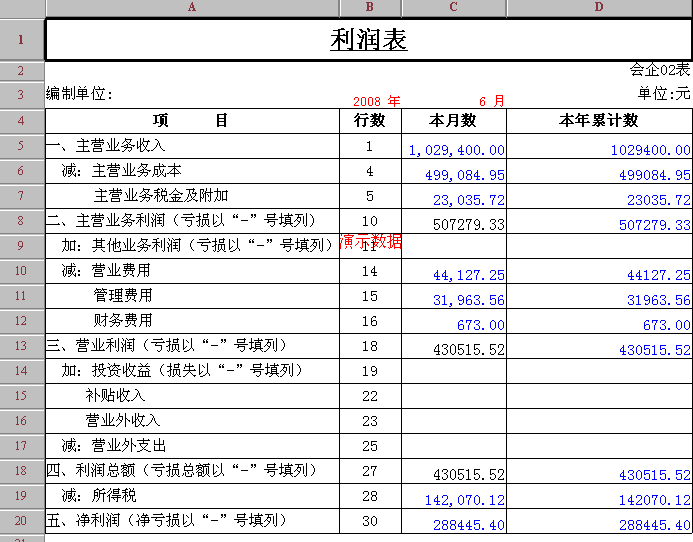Select column B header
Screen dimensions: 693x542
point(370,7)
